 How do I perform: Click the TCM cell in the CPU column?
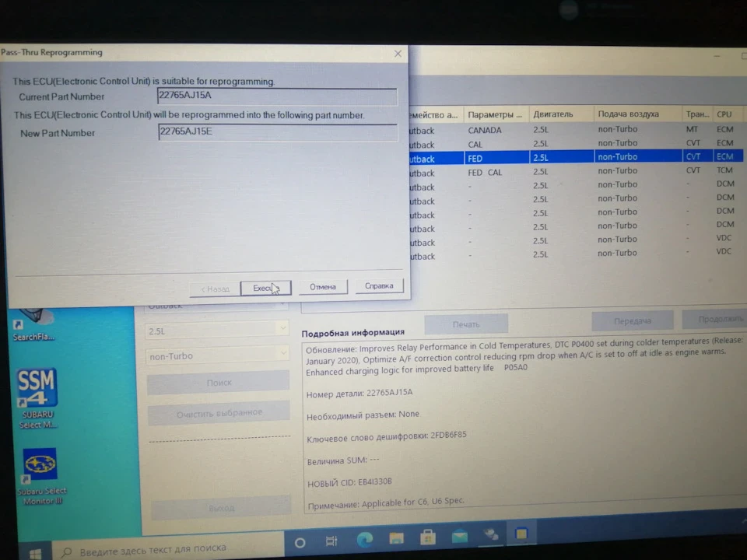(x=724, y=170)
